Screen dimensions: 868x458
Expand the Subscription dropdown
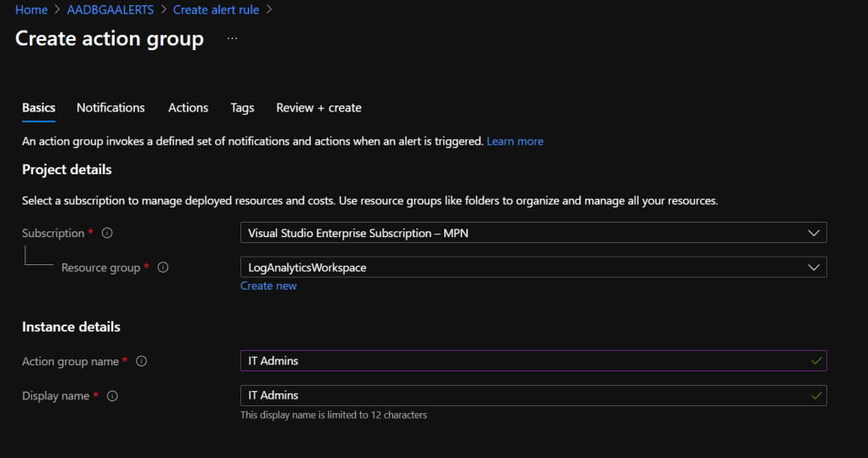tap(814, 233)
